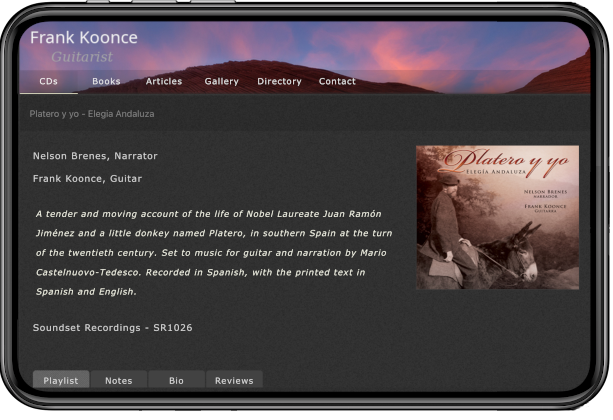Screen dimensions: 613x420
Task: Select the Nelson Brenes, Narrator line
Action: [x=95, y=156]
